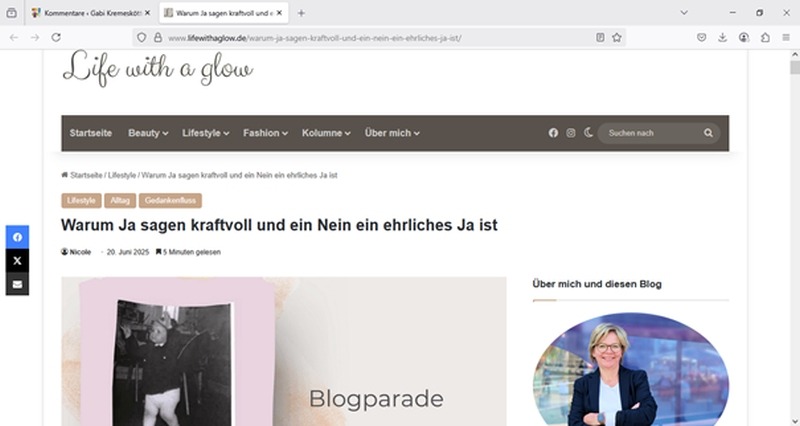Share the article on Facebook via the sidebar icon
This screenshot has width=800, height=426.
tap(17, 237)
